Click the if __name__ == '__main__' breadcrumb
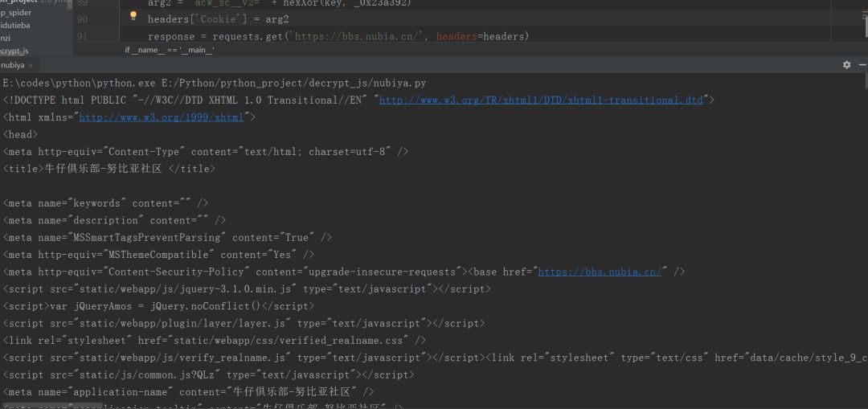Screen dimensions: 868x409 click(x=170, y=51)
